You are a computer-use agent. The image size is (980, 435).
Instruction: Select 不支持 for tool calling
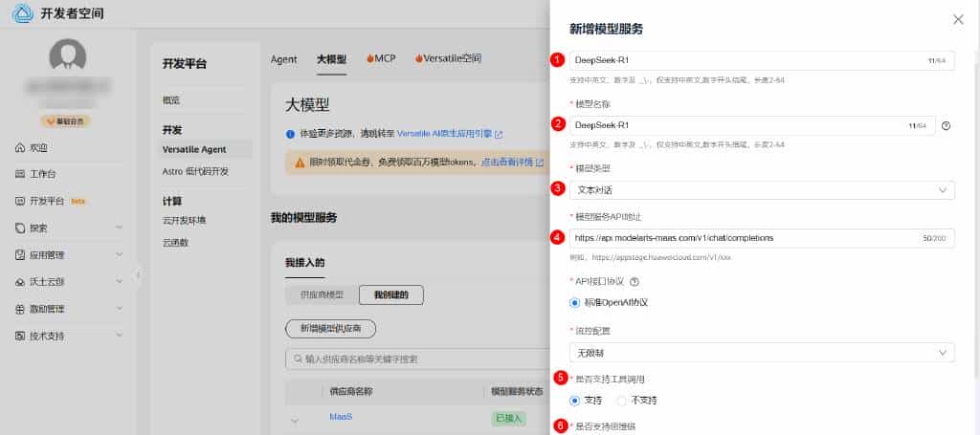(622, 400)
